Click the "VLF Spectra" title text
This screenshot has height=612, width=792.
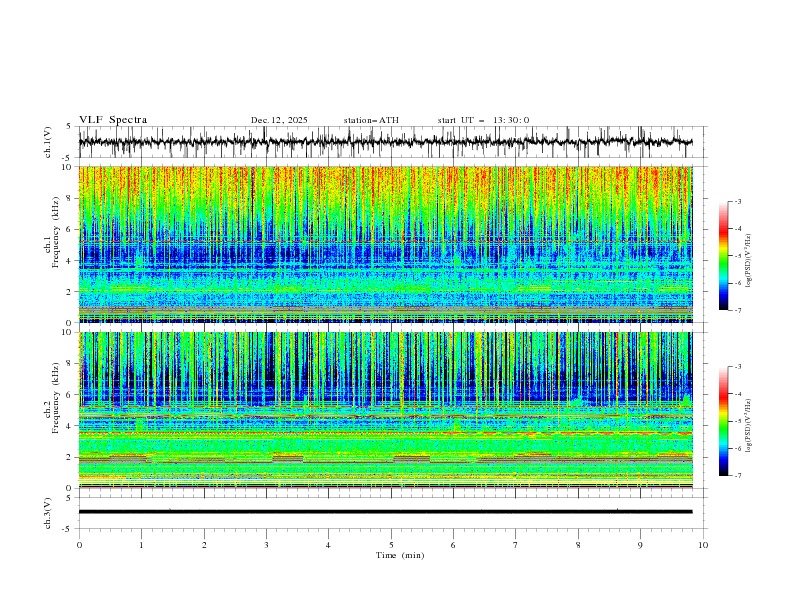[113, 120]
